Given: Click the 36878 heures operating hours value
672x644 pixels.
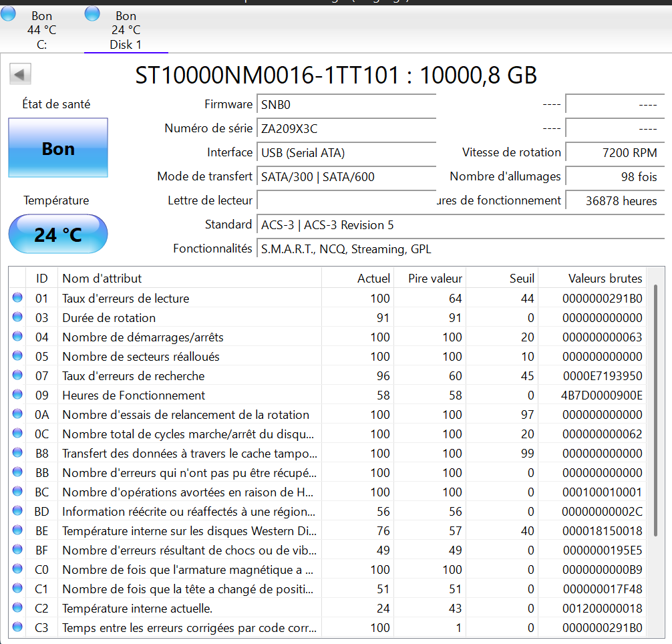Looking at the screenshot, I should tap(615, 200).
